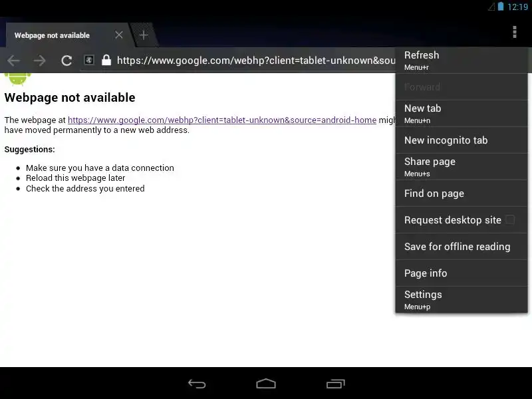This screenshot has height=399, width=532.
Task: Click the Suggestions: label
Action: (29, 150)
